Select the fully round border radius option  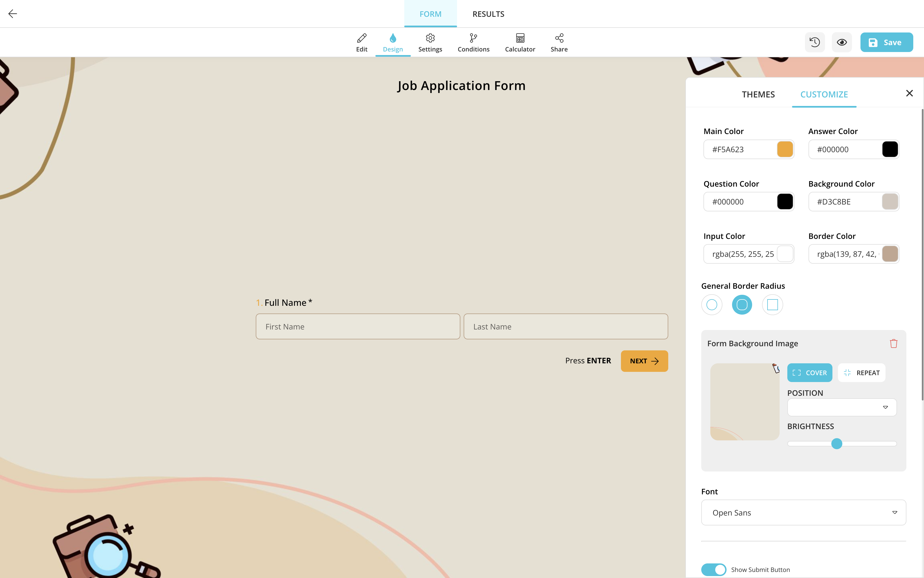pos(712,305)
